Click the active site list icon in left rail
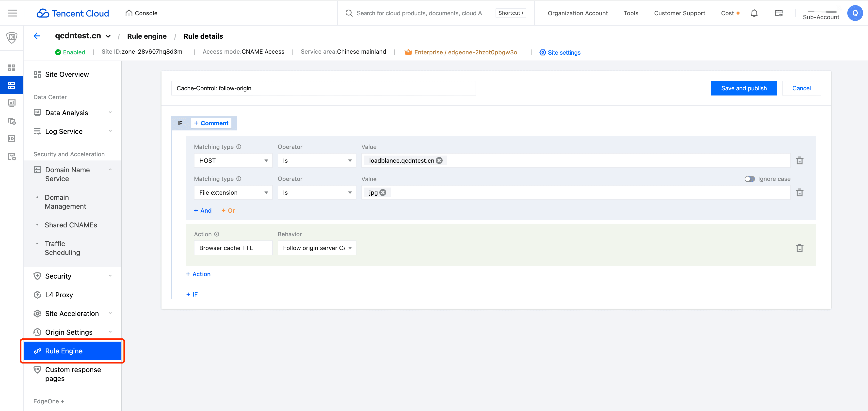Screen dimensions: 868x411 (x=12, y=85)
